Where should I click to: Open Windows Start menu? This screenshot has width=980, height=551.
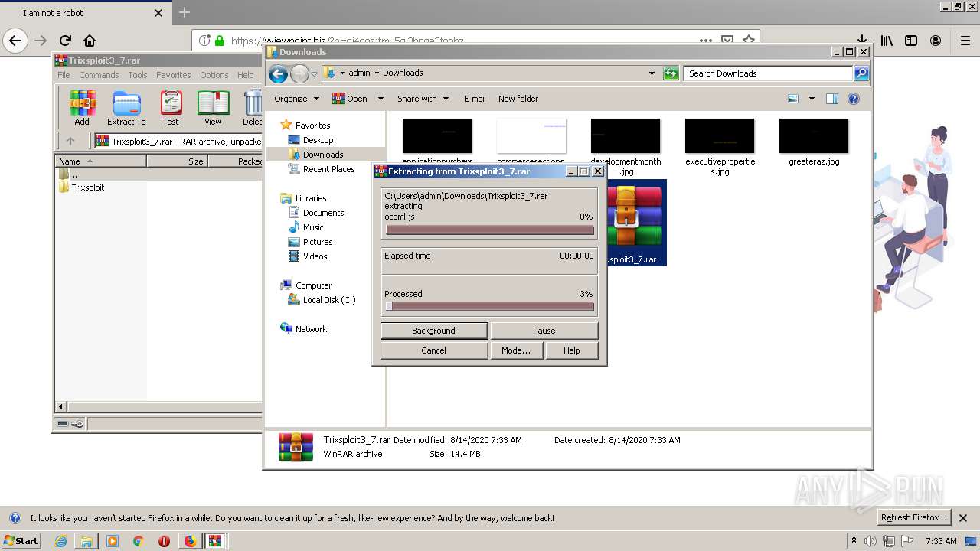tap(21, 540)
